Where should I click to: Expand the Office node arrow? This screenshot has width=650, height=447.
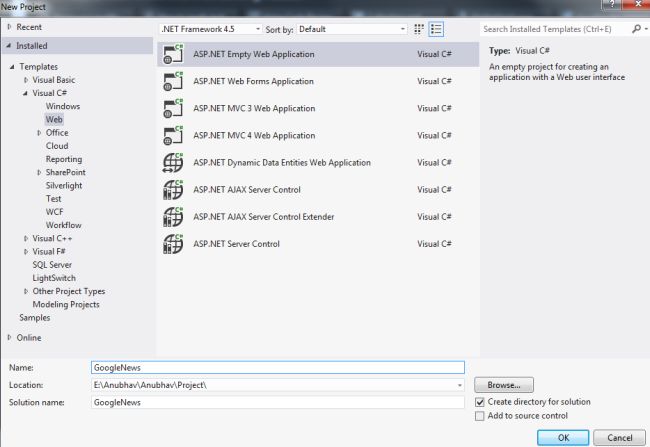(x=39, y=133)
